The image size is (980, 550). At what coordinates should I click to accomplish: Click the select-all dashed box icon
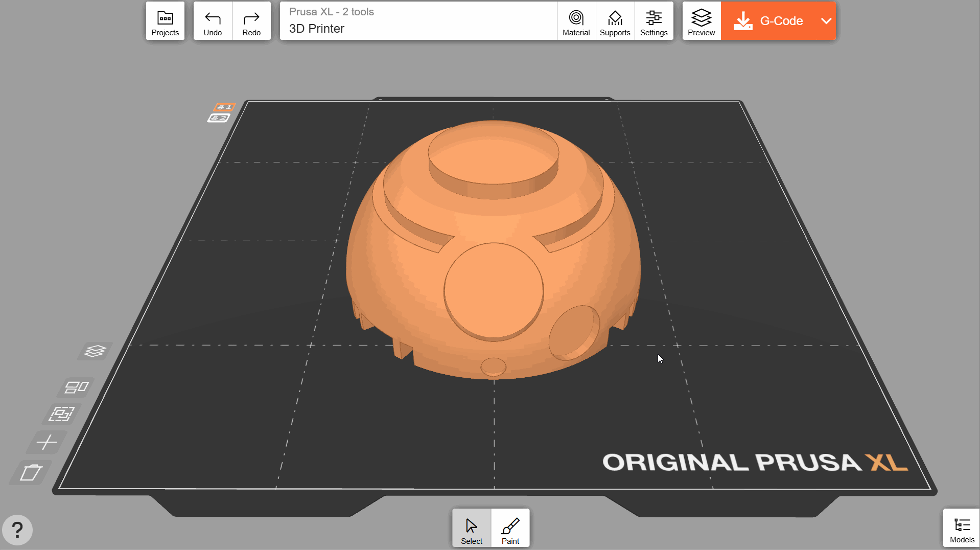coord(61,414)
